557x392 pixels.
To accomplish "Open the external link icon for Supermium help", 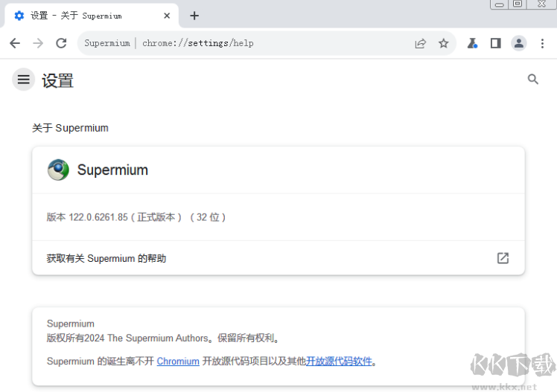I will pyautogui.click(x=503, y=258).
